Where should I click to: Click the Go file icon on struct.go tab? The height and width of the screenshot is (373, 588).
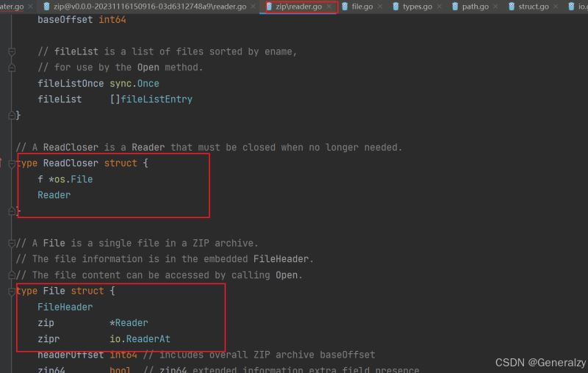coord(511,7)
